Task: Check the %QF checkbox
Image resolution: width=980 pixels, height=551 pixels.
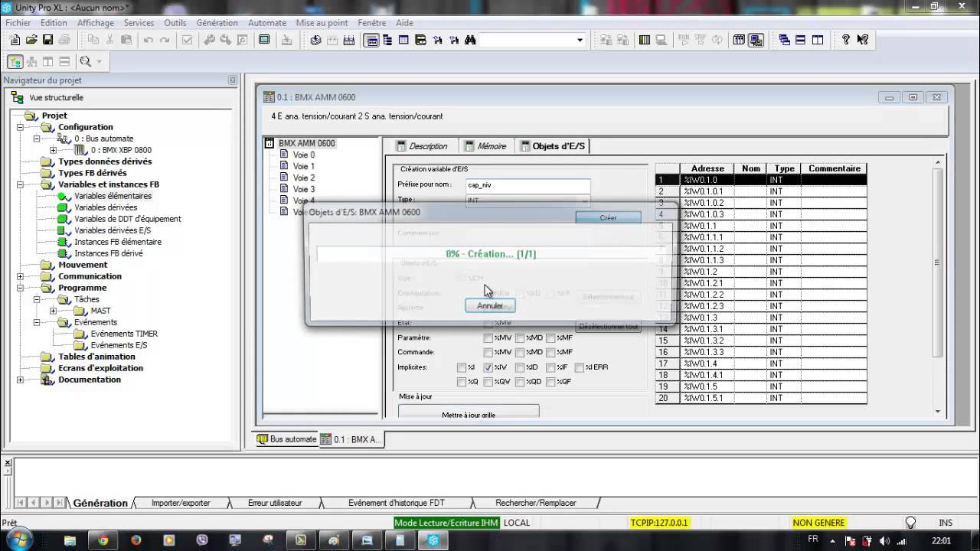Action: (x=550, y=382)
